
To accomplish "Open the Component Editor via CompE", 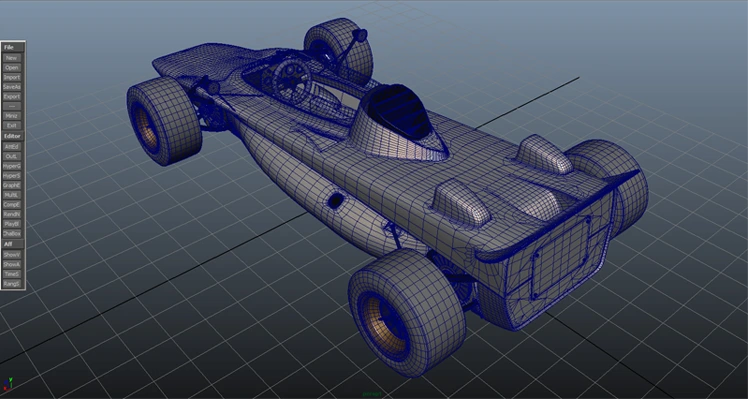I will pos(11,204).
